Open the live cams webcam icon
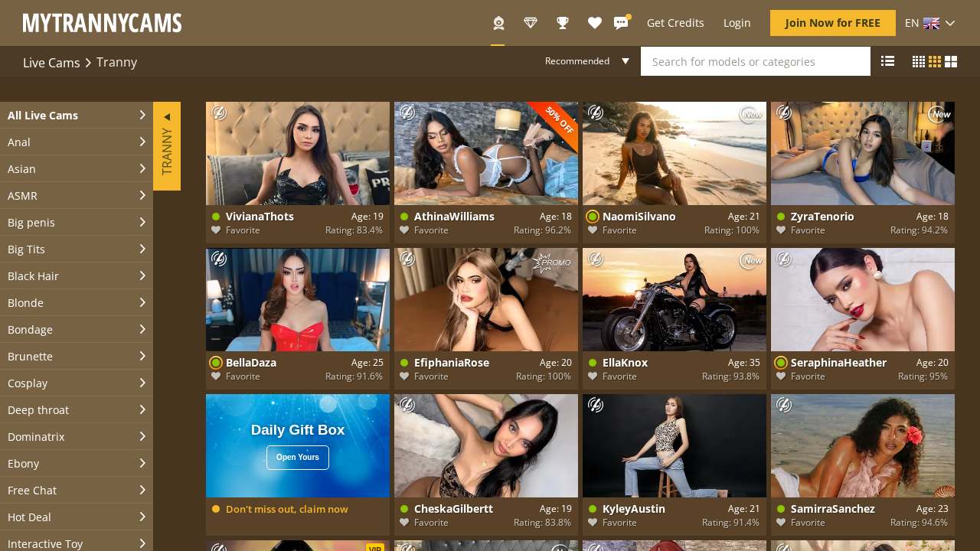980x551 pixels. tap(498, 23)
